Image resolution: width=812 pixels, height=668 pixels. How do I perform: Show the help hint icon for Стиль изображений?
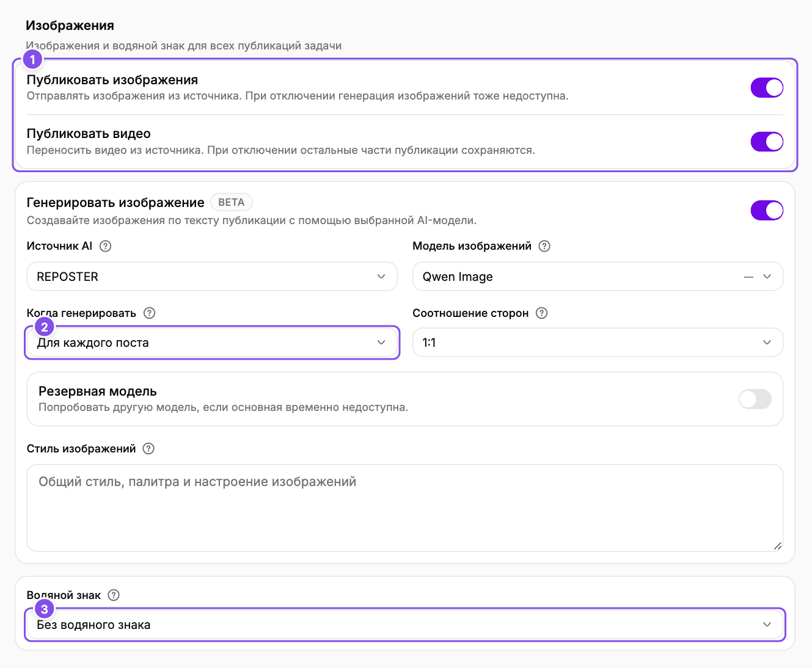click(148, 449)
